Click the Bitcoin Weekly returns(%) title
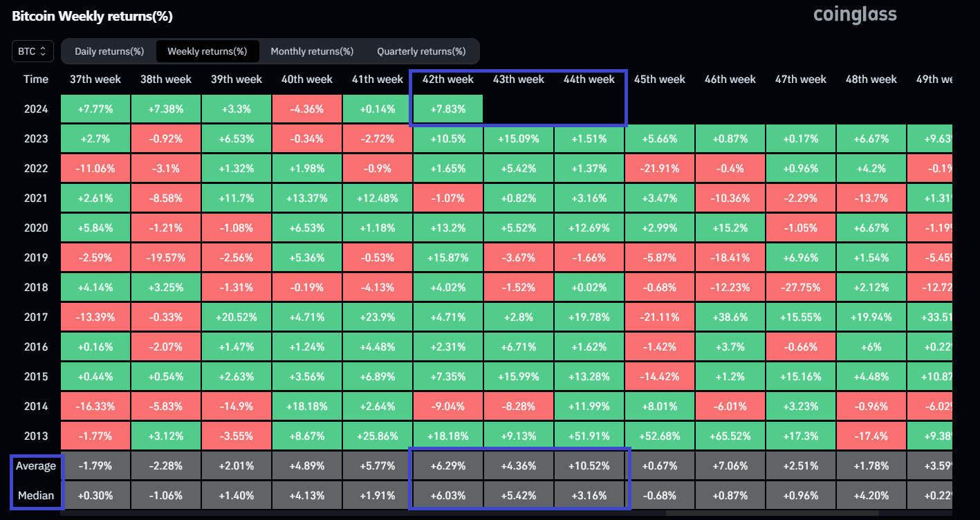Viewport: 980px width, 520px height. 92,16
